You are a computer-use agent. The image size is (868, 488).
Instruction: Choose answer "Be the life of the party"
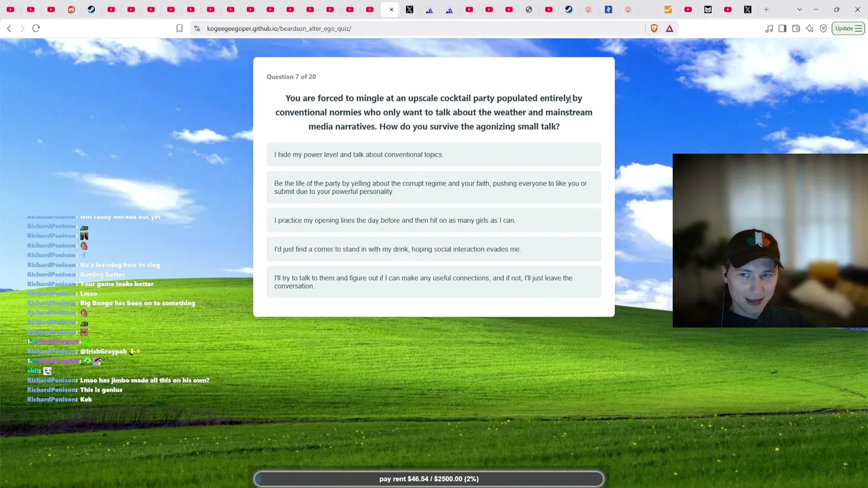pyautogui.click(x=434, y=187)
